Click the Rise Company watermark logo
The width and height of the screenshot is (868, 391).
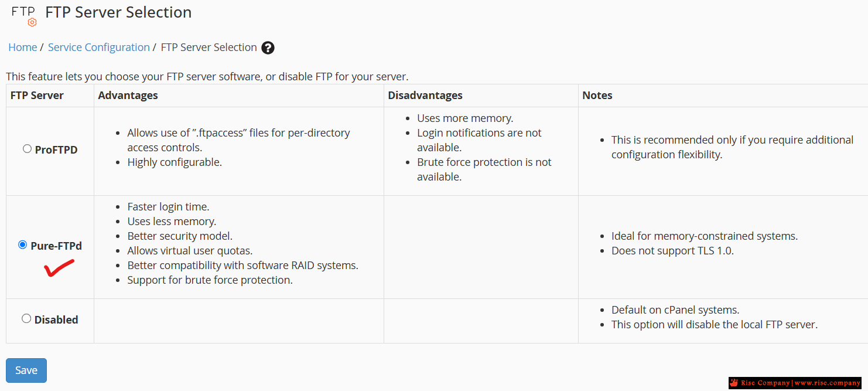pyautogui.click(x=734, y=383)
